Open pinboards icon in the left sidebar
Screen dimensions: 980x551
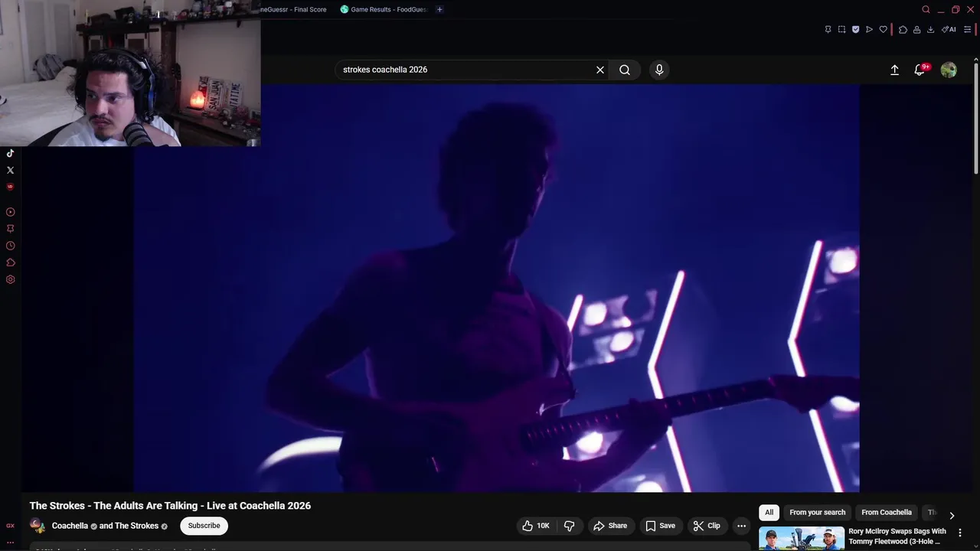tap(10, 228)
